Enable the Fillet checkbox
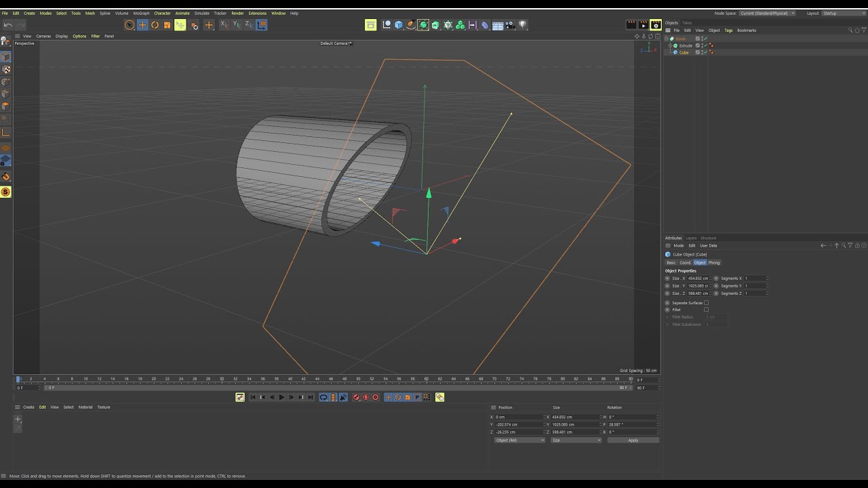 pyautogui.click(x=706, y=310)
